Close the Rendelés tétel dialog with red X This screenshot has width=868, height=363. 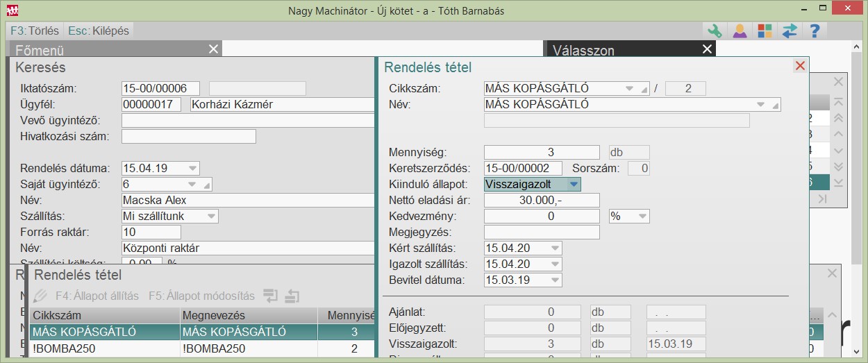(x=800, y=66)
